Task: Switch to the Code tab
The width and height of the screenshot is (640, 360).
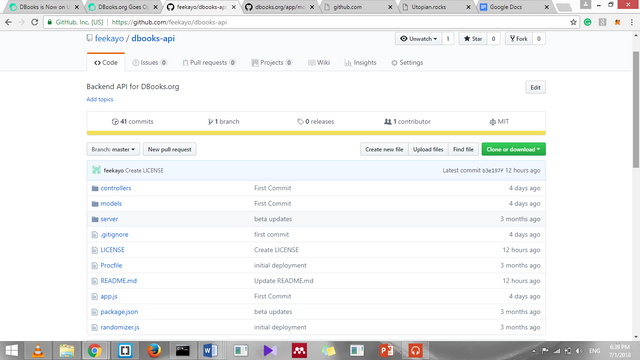Action: [x=106, y=62]
